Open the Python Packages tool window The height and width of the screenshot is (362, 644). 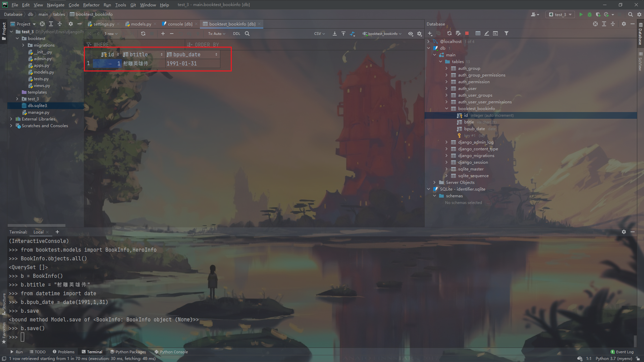(128, 352)
